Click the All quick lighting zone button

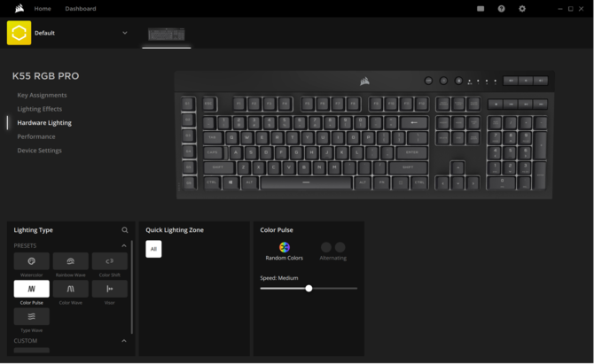153,249
